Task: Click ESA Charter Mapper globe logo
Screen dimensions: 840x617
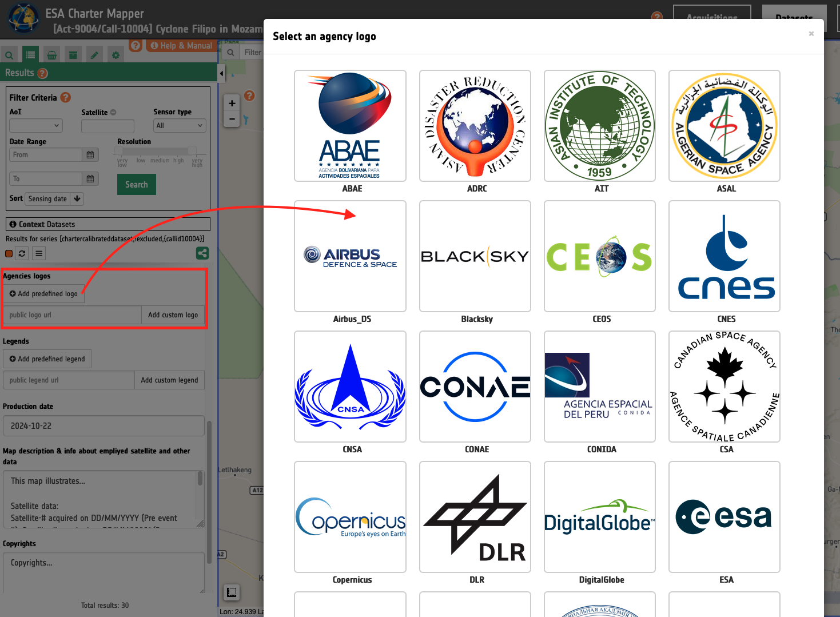Action: pyautogui.click(x=23, y=18)
